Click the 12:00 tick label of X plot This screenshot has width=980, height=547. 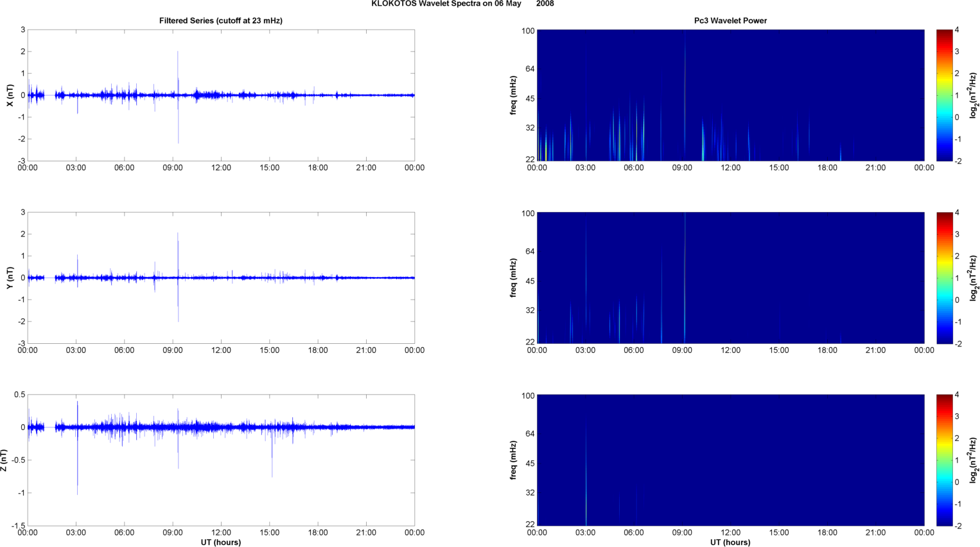pyautogui.click(x=221, y=168)
